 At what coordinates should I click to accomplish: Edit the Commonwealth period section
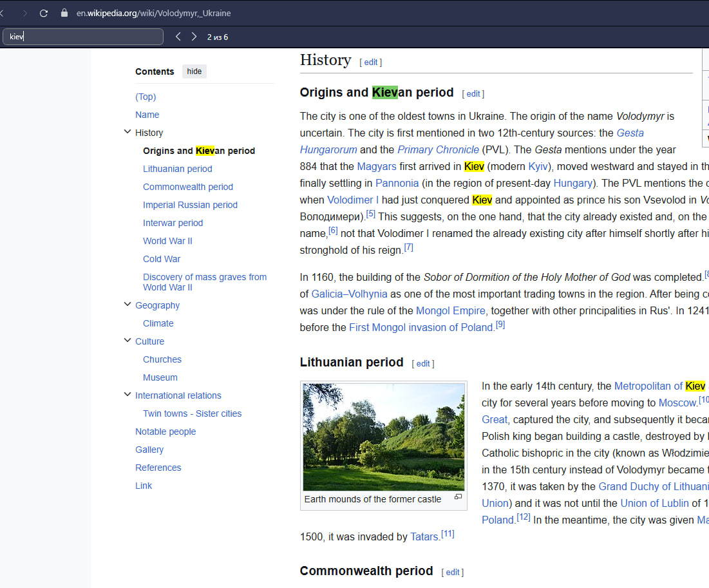[453, 572]
